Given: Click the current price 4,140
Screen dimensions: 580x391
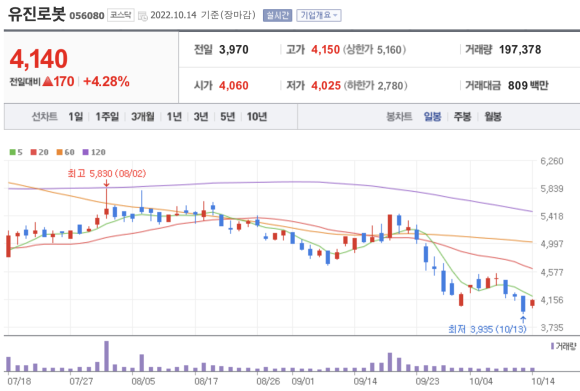Looking at the screenshot, I should tap(39, 59).
